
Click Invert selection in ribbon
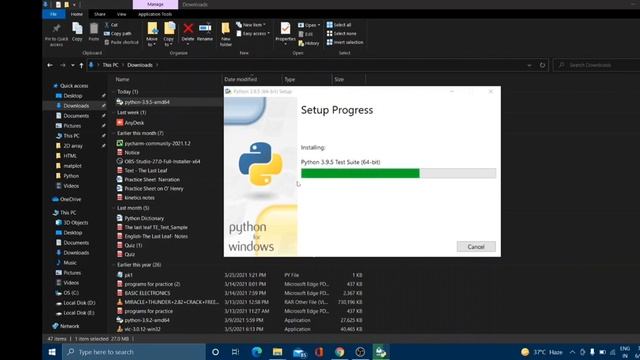coord(345,42)
